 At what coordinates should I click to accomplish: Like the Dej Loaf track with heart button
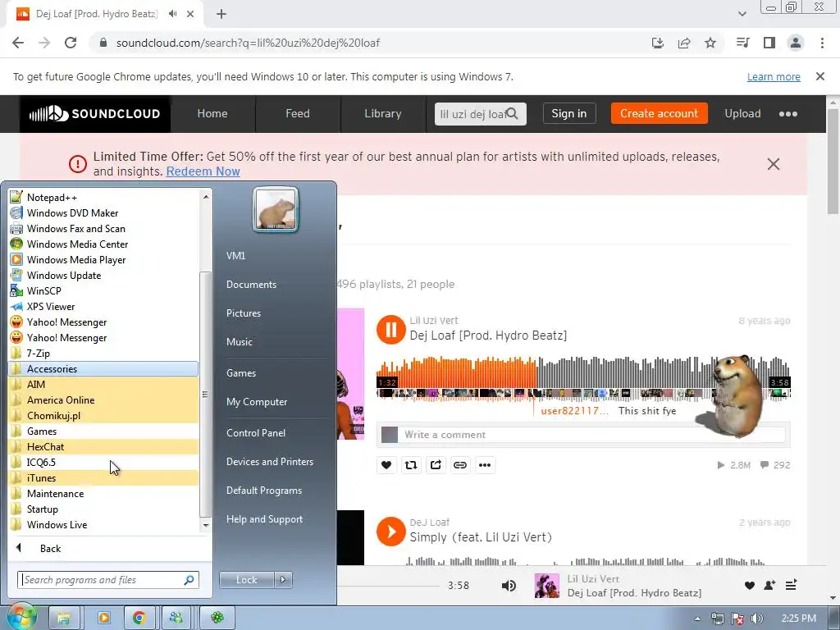point(386,465)
